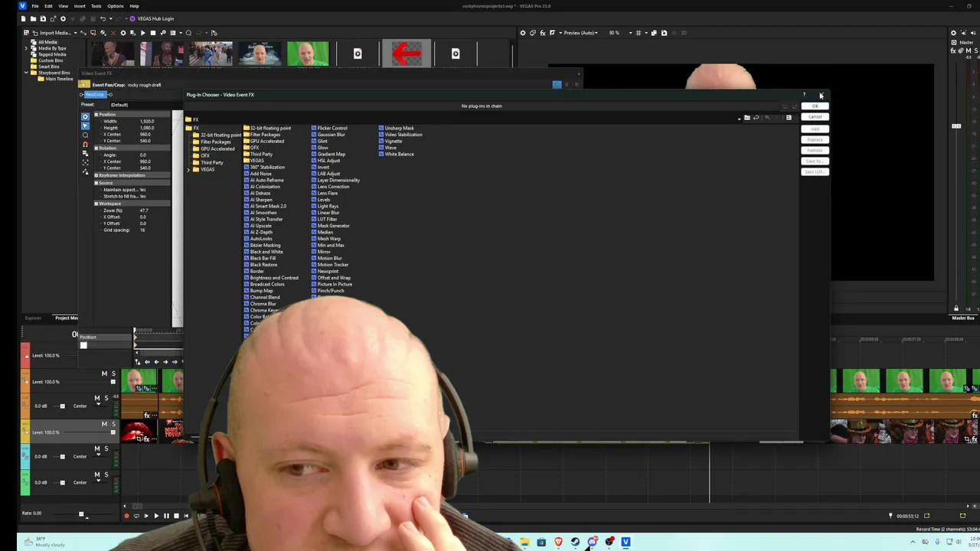Select the LUT Filter plug-in
Image resolution: width=980 pixels, height=551 pixels.
[324, 219]
